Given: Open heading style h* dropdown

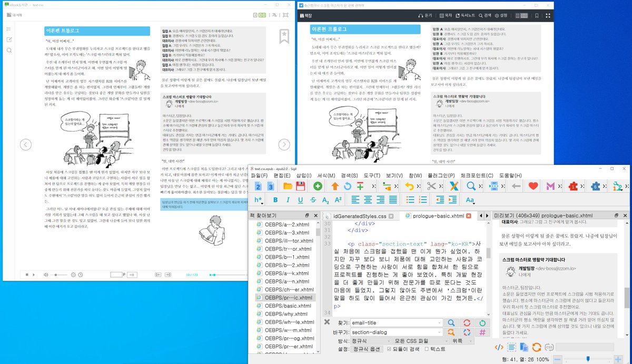Looking at the screenshot, I should pos(259,200).
